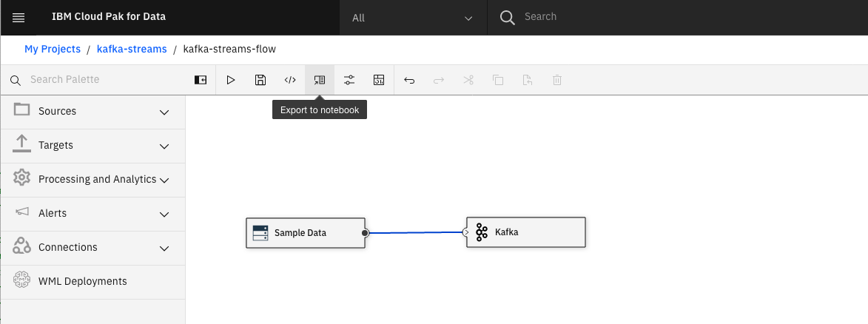
Task: Select the link between Sample Data and Kafka
Action: click(415, 232)
